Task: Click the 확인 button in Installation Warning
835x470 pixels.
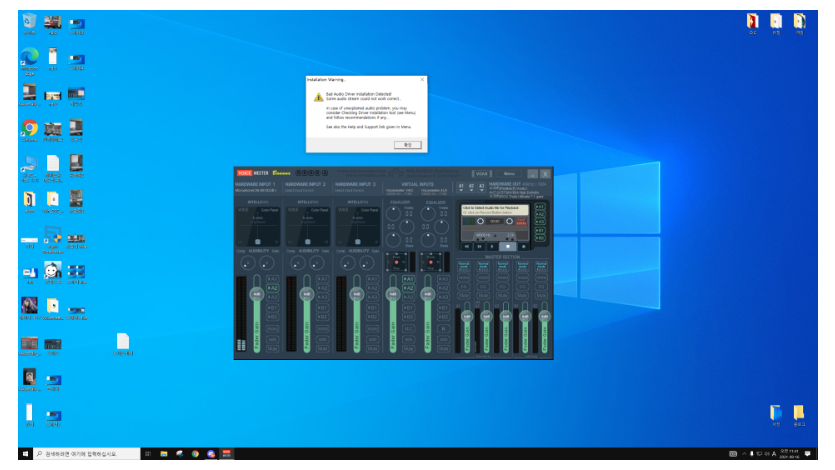Action: tap(408, 145)
